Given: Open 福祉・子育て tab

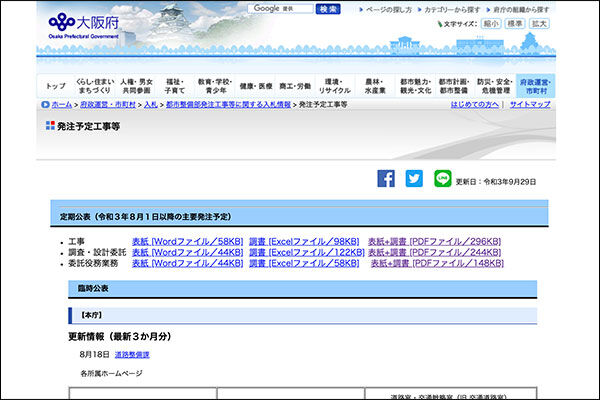Looking at the screenshot, I should (175, 86).
